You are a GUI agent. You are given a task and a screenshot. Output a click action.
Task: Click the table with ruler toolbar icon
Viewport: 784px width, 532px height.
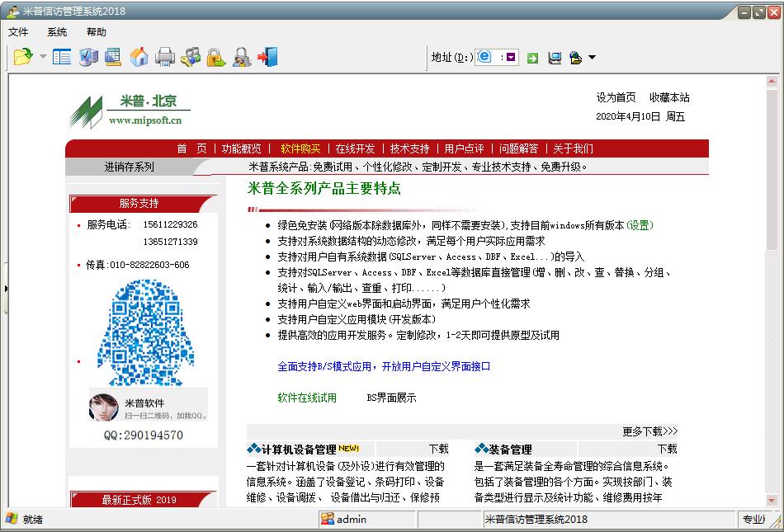point(113,57)
